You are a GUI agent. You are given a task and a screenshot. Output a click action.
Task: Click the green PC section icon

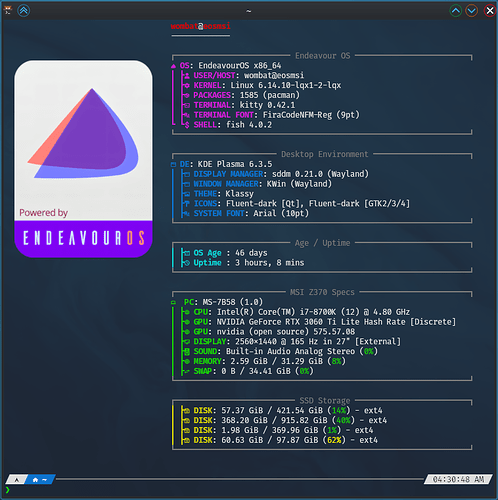point(173,303)
